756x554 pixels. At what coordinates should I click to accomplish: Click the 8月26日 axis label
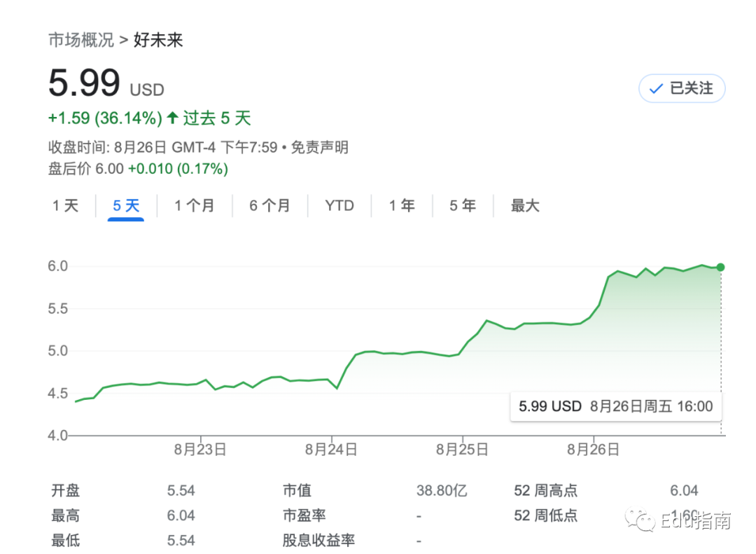coord(593,450)
